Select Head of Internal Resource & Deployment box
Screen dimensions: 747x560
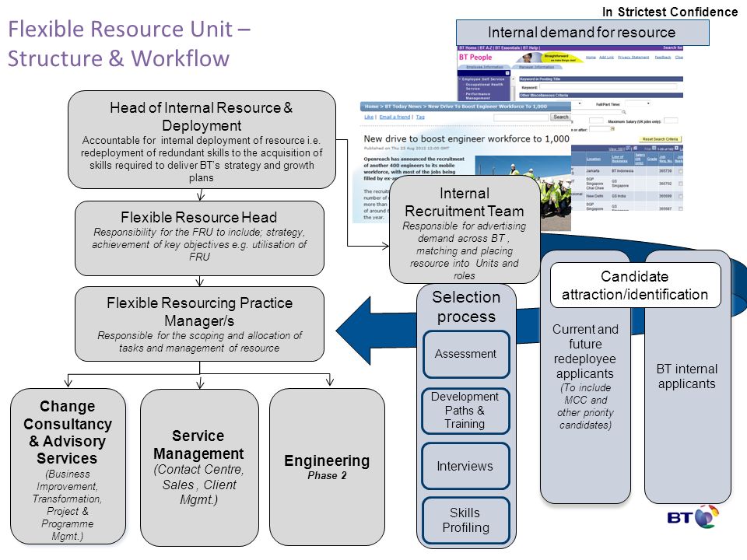(x=202, y=139)
